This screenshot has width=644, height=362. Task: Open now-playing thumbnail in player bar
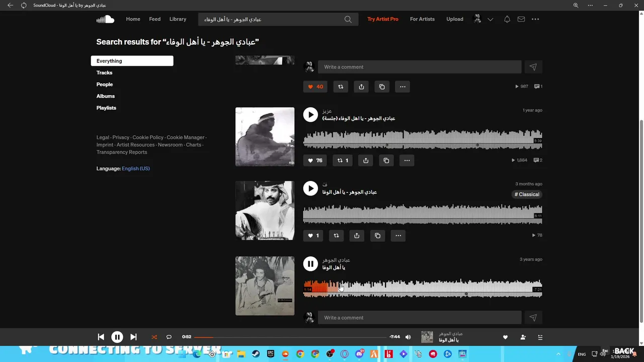click(427, 337)
